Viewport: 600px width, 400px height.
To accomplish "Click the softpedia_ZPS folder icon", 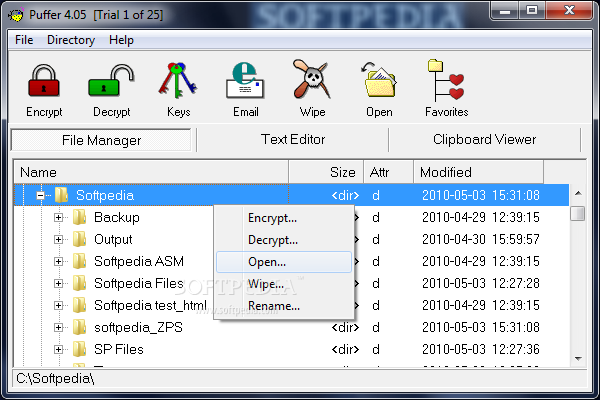I will coord(79,327).
